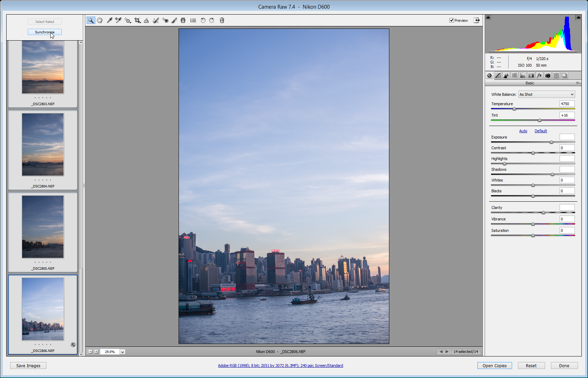Click the zoom in plus button
This screenshot has width=588, height=378.
(x=96, y=352)
